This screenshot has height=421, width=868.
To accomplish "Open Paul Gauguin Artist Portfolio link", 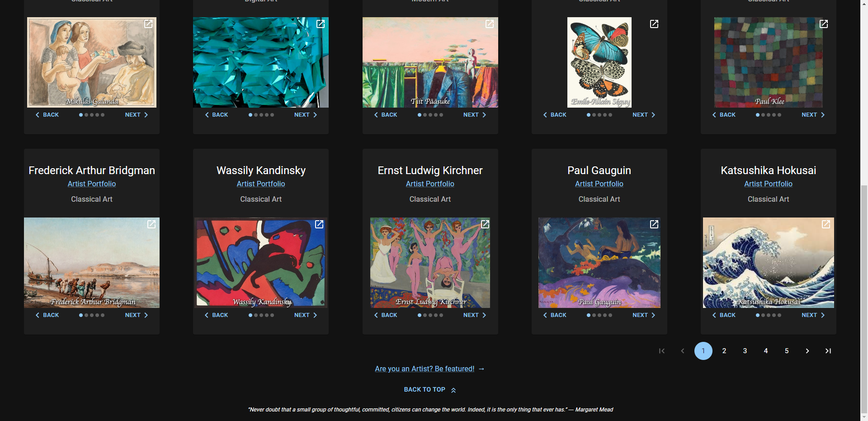I will tap(599, 184).
